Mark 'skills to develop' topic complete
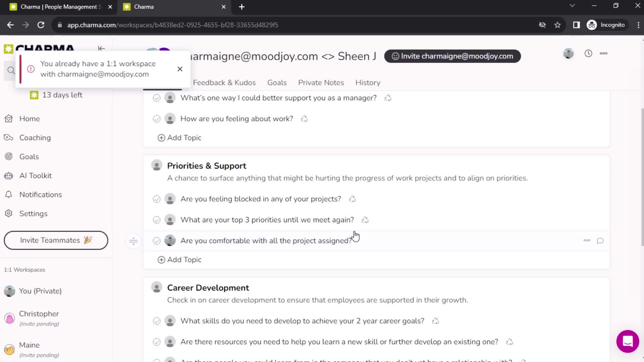 pos(157,321)
